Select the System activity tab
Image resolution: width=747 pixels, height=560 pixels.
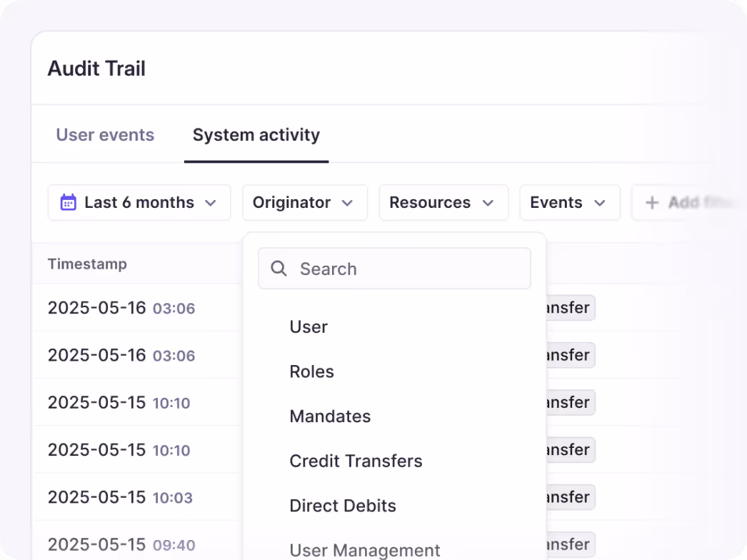point(256,135)
